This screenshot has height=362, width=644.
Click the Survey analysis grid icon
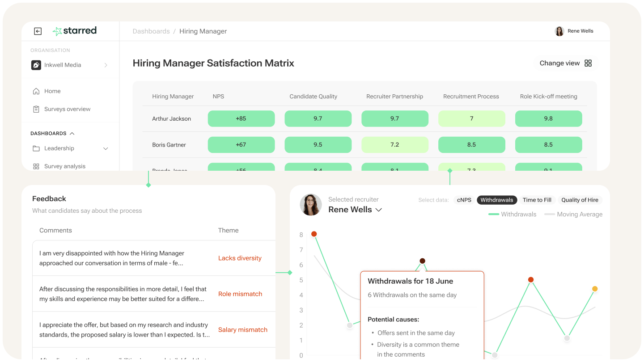(x=36, y=166)
